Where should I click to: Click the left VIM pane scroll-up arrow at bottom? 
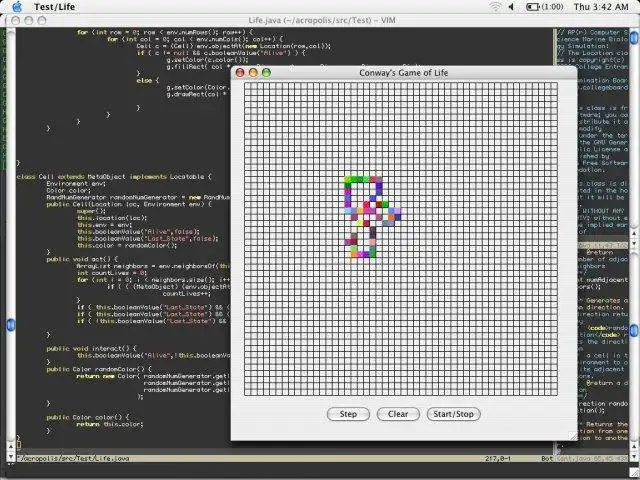pos(11,447)
